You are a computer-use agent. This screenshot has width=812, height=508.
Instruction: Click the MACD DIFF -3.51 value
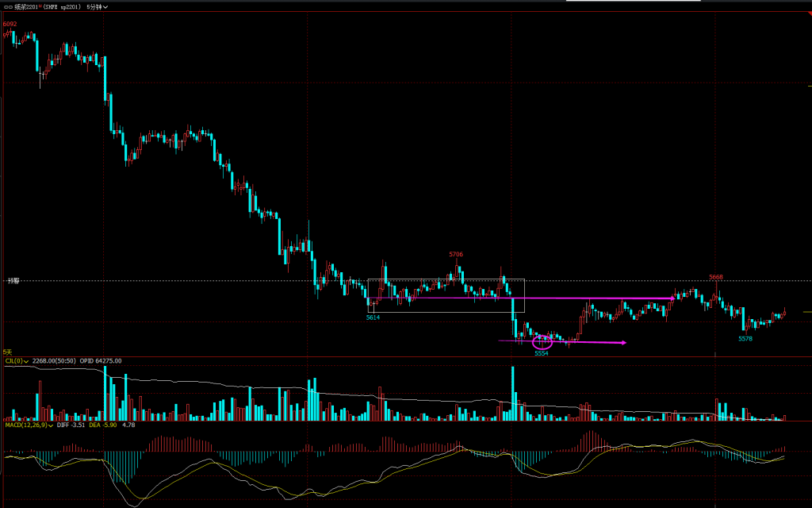69,425
